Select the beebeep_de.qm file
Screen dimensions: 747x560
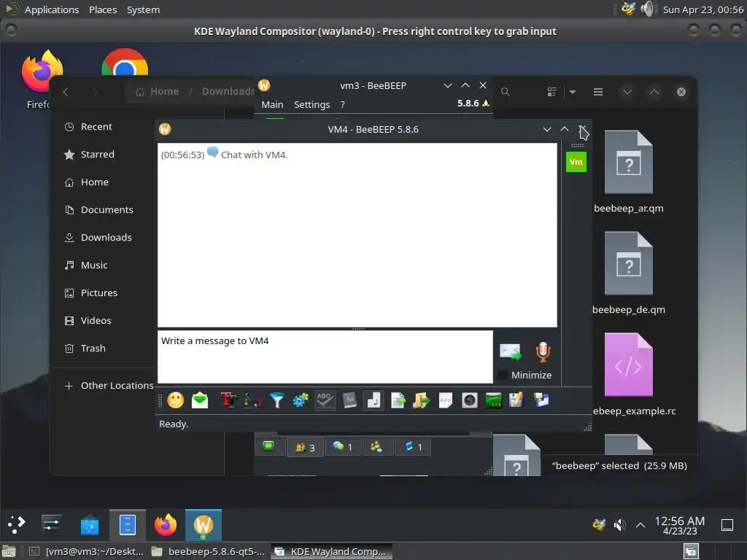628,274
